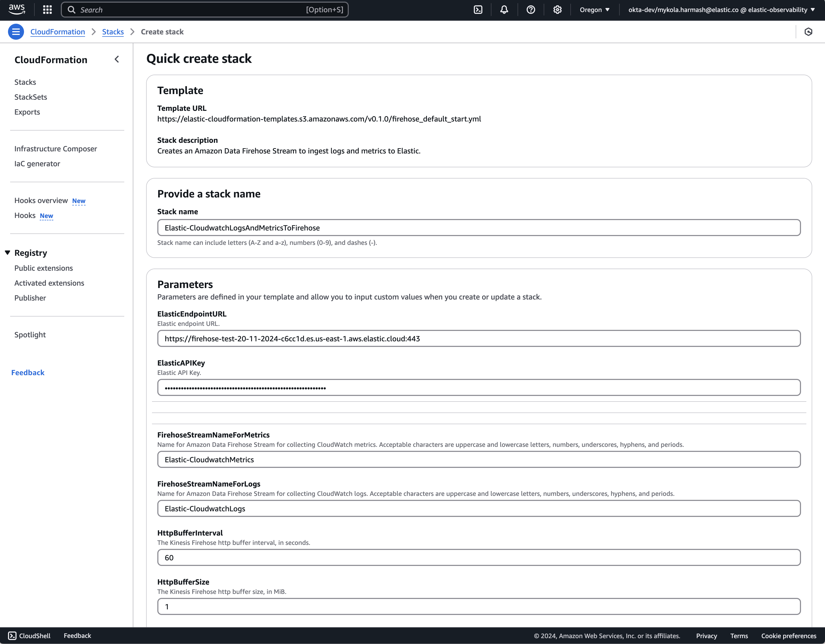
Task: Go to StackSets in sidebar
Action: click(31, 97)
